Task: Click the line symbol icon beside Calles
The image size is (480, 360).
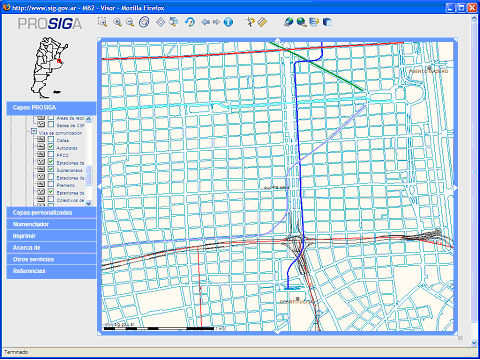Action: coord(41,139)
